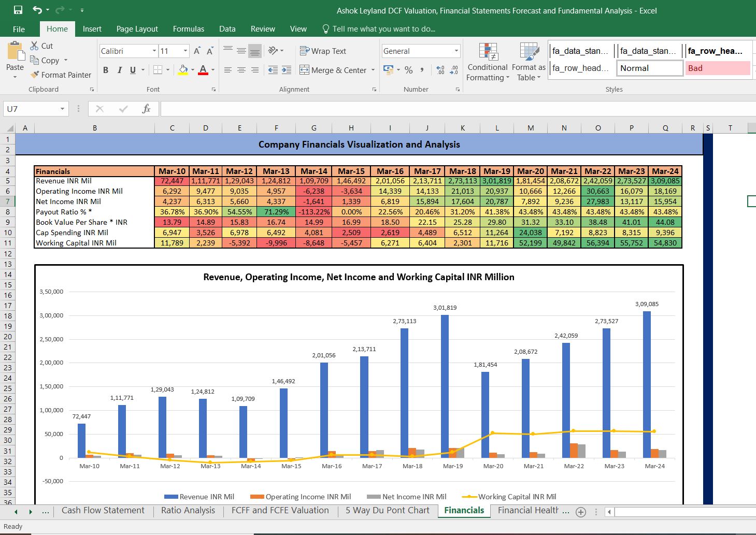Select the Bad cell style
The width and height of the screenshot is (756, 535).
click(x=718, y=68)
